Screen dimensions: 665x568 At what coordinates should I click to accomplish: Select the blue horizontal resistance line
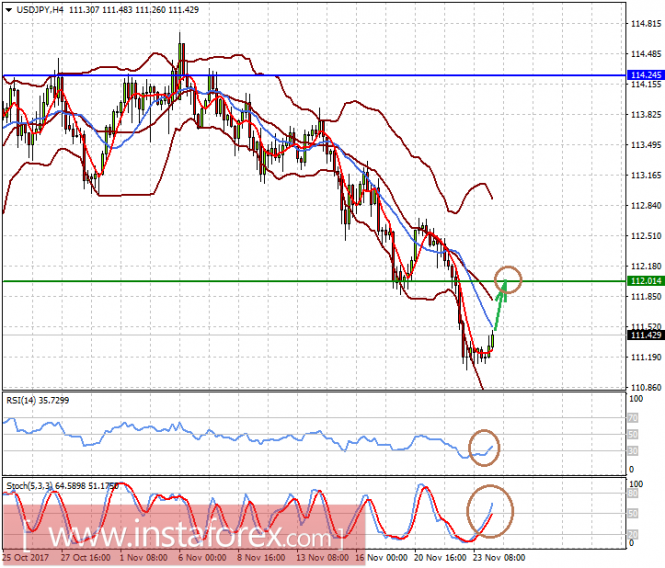pos(300,75)
